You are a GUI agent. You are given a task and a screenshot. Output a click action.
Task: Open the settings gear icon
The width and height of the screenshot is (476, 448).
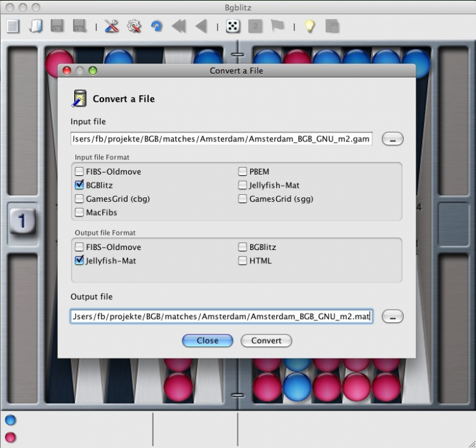click(x=134, y=27)
